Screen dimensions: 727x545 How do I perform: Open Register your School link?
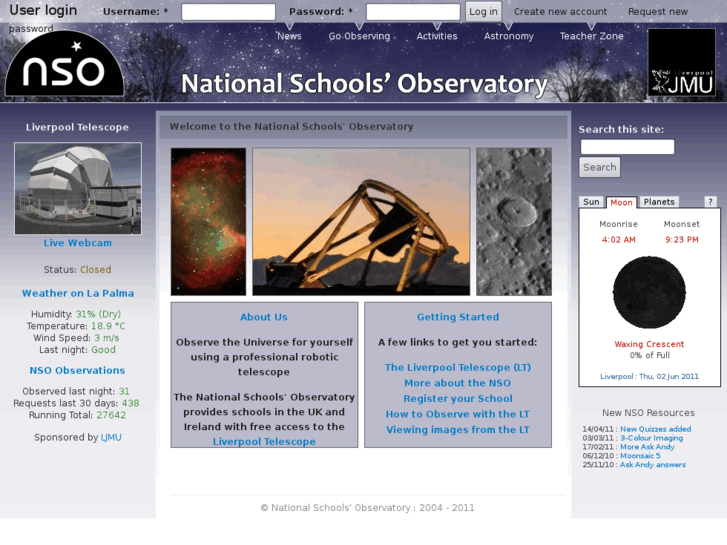[x=458, y=399]
